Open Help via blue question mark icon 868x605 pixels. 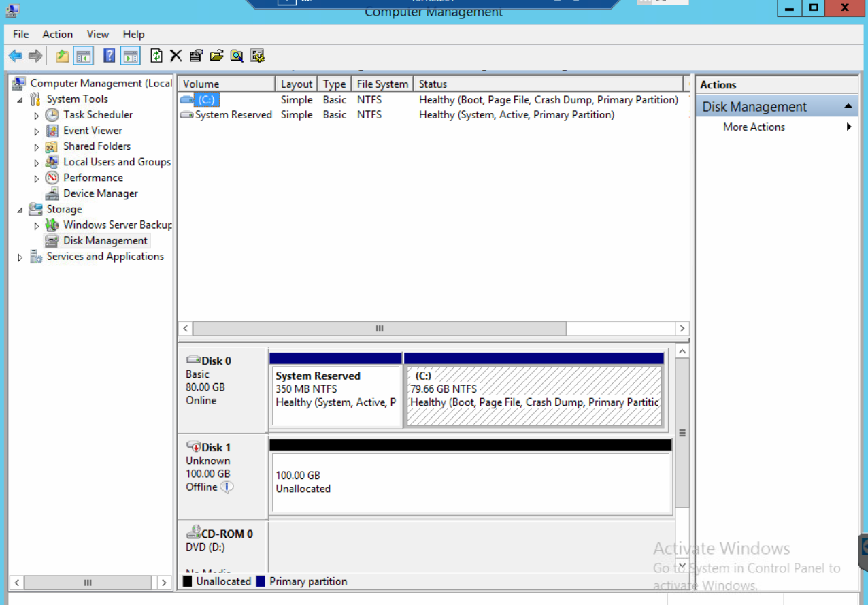[110, 56]
